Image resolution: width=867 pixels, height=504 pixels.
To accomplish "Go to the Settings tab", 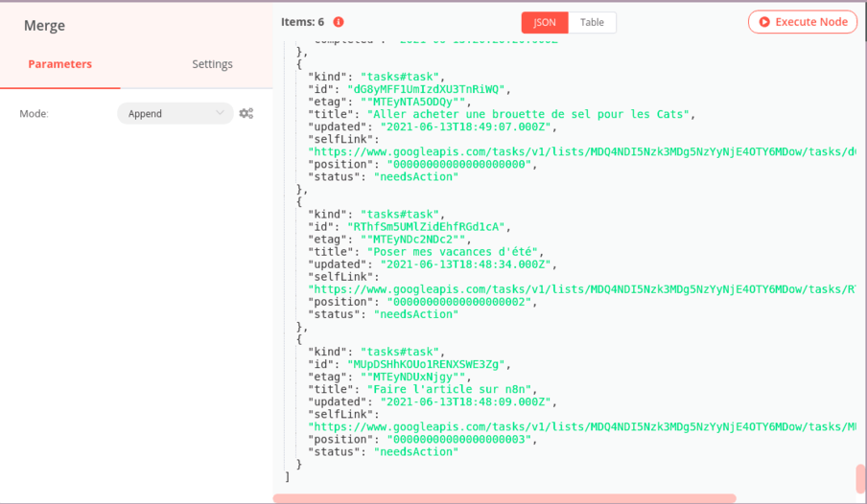I will pos(212,64).
